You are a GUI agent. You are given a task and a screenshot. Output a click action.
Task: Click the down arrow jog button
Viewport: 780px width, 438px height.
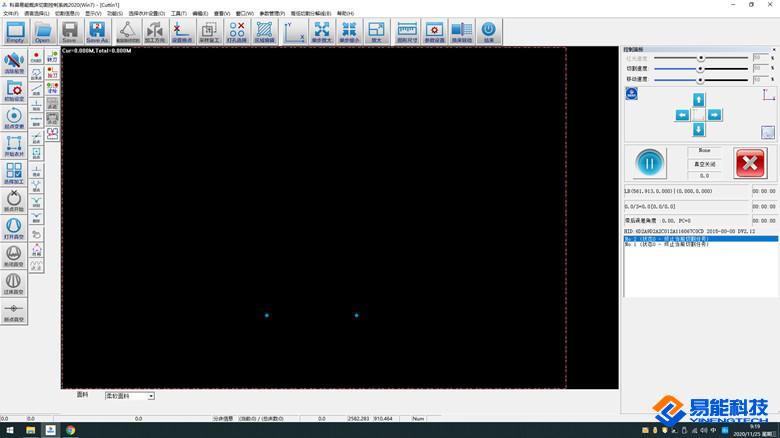pyautogui.click(x=698, y=130)
